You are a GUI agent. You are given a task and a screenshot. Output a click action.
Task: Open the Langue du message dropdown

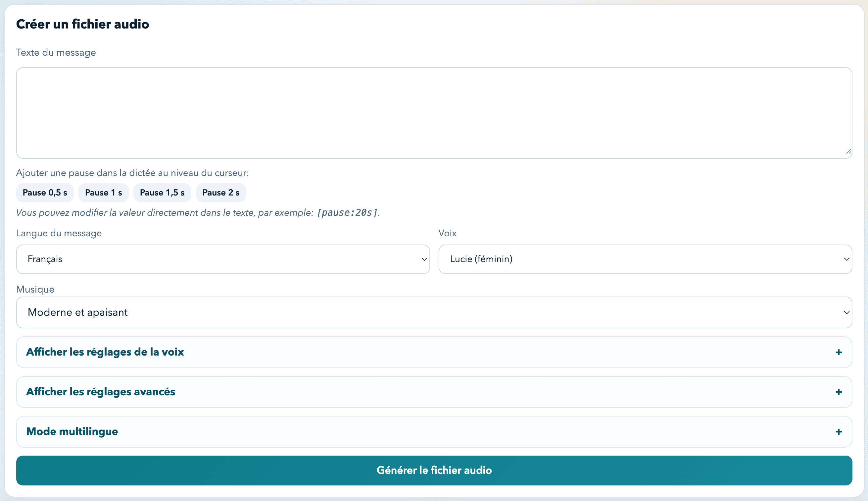click(x=223, y=259)
